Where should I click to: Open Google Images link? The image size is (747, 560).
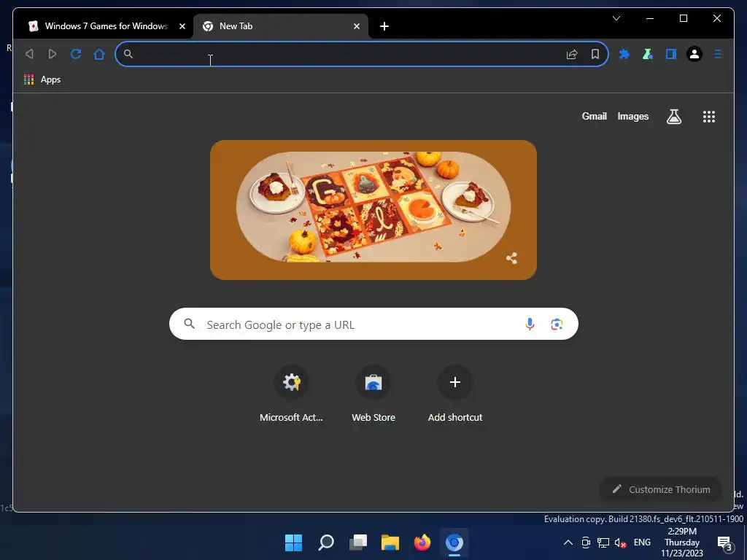(x=632, y=116)
